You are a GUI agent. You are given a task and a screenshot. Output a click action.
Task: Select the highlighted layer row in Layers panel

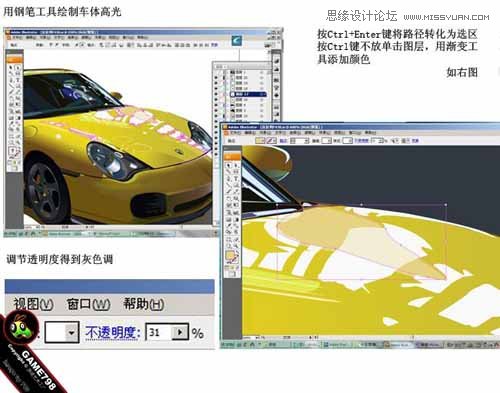(x=248, y=94)
